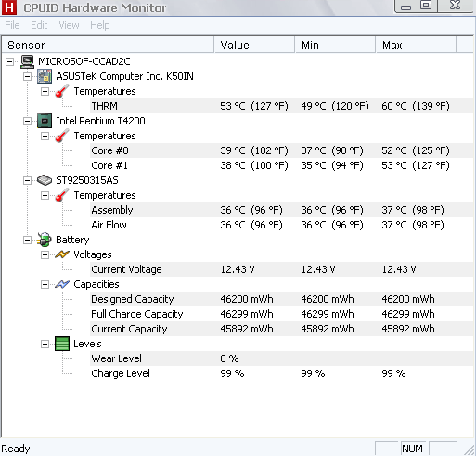Collapse Temperatures under Intel Pentium T4200
This screenshot has height=456, width=476.
45,136
